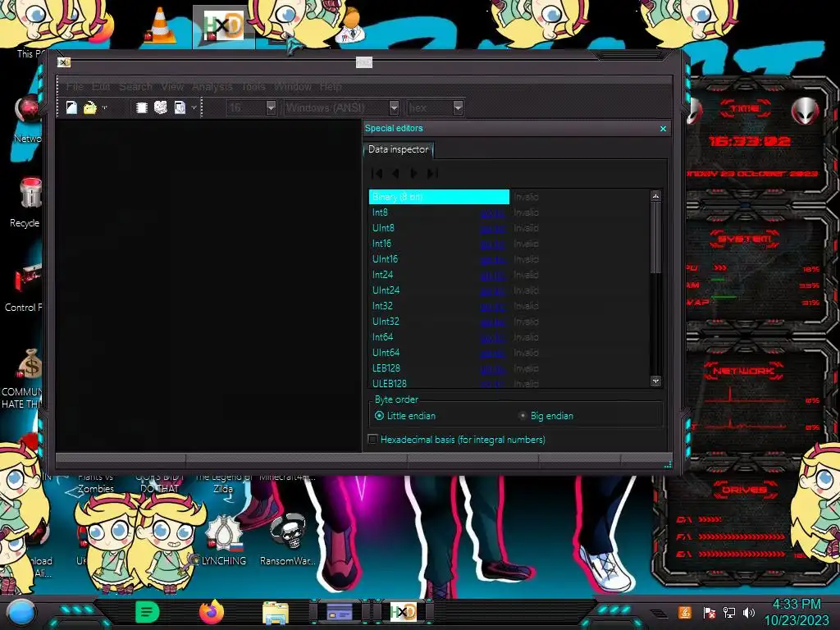The width and height of the screenshot is (840, 630).
Task: Open the Window menu
Action: [293, 86]
